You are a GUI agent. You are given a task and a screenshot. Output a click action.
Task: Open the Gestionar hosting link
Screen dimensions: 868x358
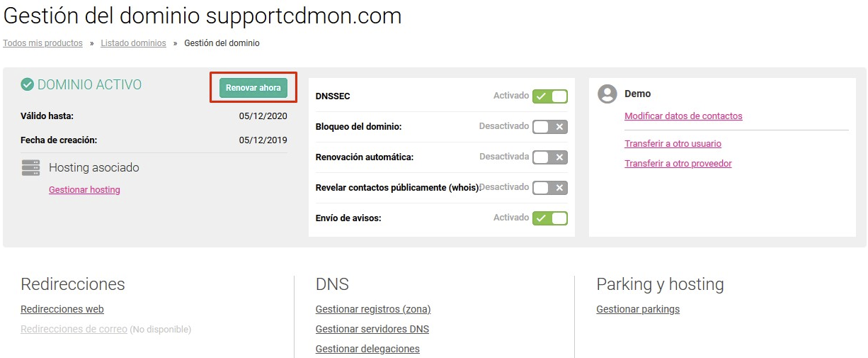pos(84,190)
